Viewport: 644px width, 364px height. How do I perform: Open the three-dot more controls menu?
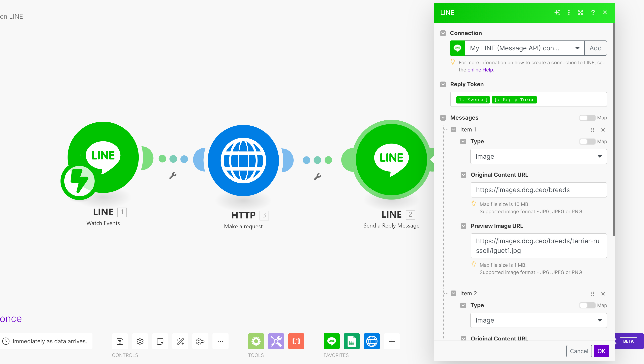(220, 341)
